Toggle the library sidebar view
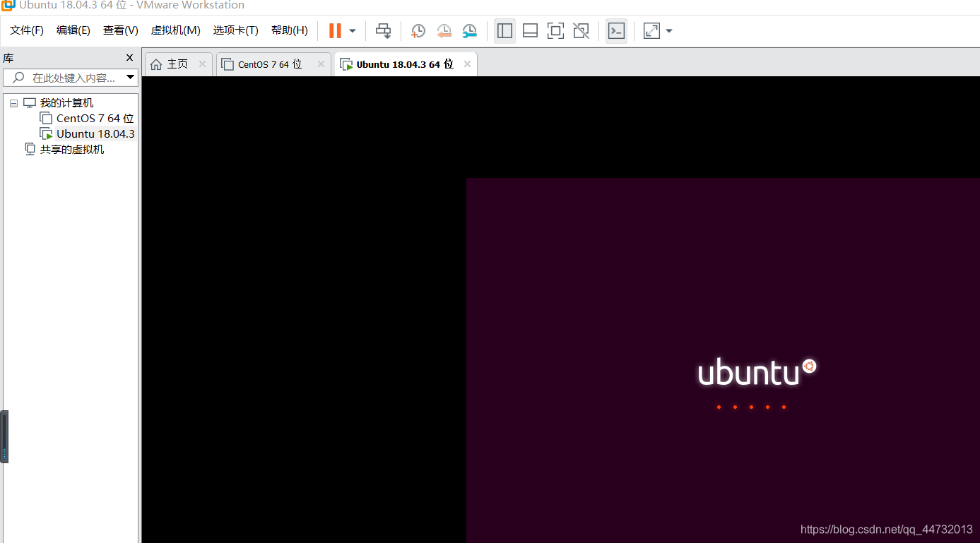 click(x=504, y=30)
